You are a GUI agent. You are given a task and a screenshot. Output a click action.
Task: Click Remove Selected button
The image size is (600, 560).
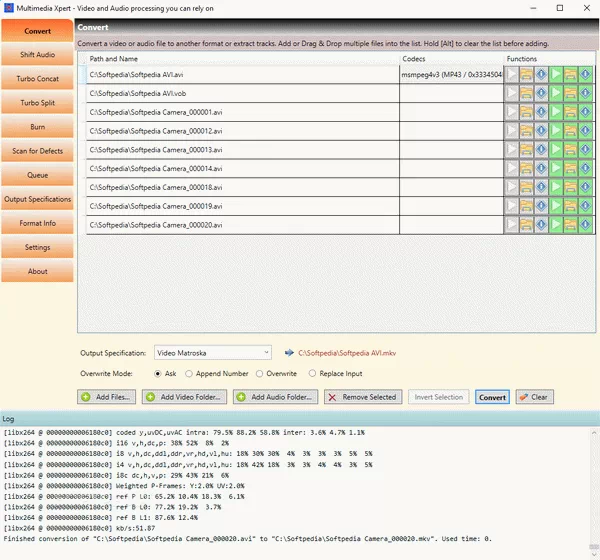coord(362,397)
